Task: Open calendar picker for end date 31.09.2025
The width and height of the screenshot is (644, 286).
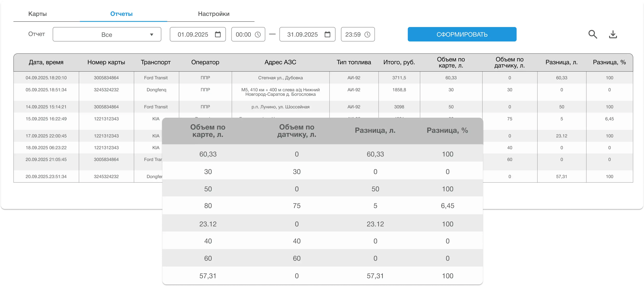Action: point(327,34)
